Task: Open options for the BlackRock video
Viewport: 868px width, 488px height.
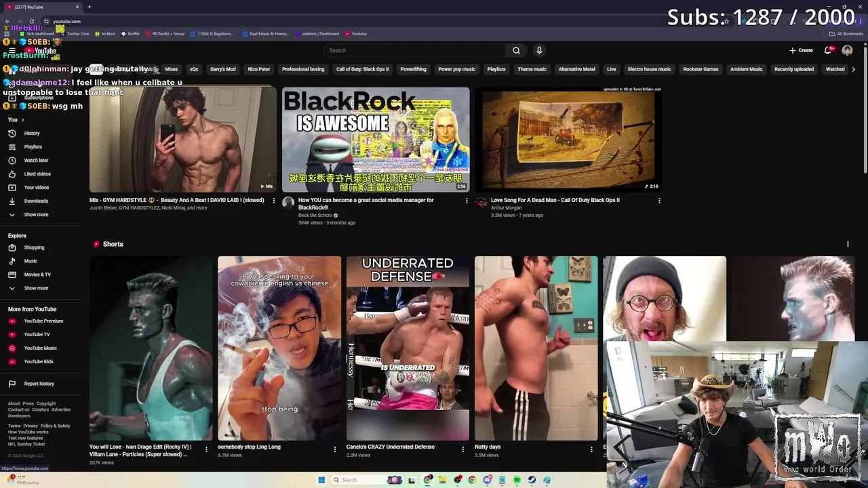Action: pyautogui.click(x=467, y=201)
